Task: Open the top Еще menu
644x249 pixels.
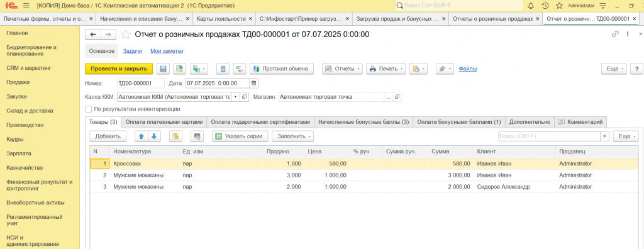Action: (x=614, y=69)
